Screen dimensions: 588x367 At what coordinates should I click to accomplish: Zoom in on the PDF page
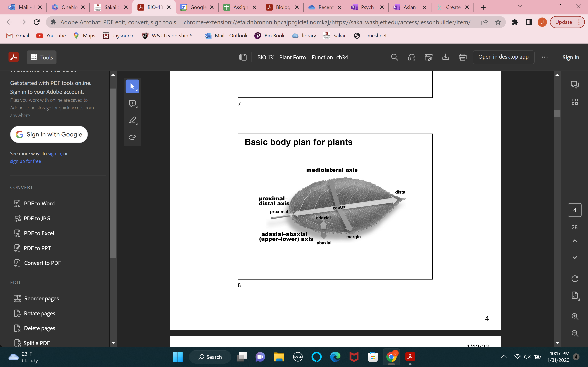pos(575,316)
